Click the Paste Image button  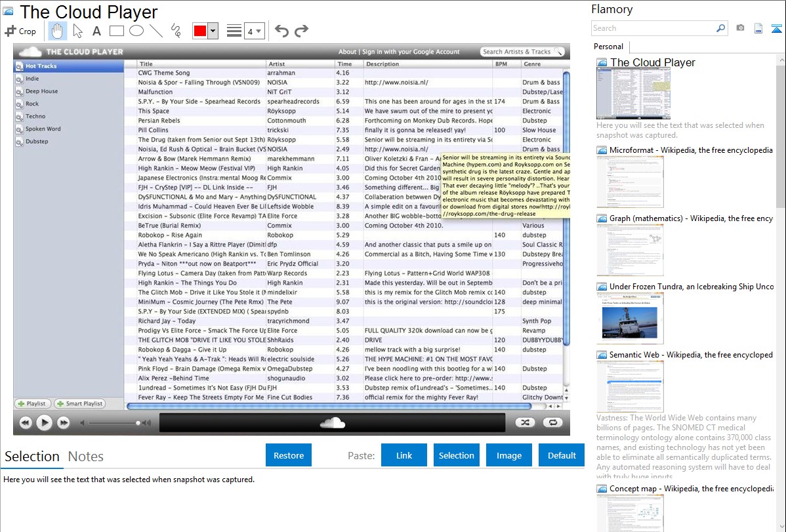(508, 455)
